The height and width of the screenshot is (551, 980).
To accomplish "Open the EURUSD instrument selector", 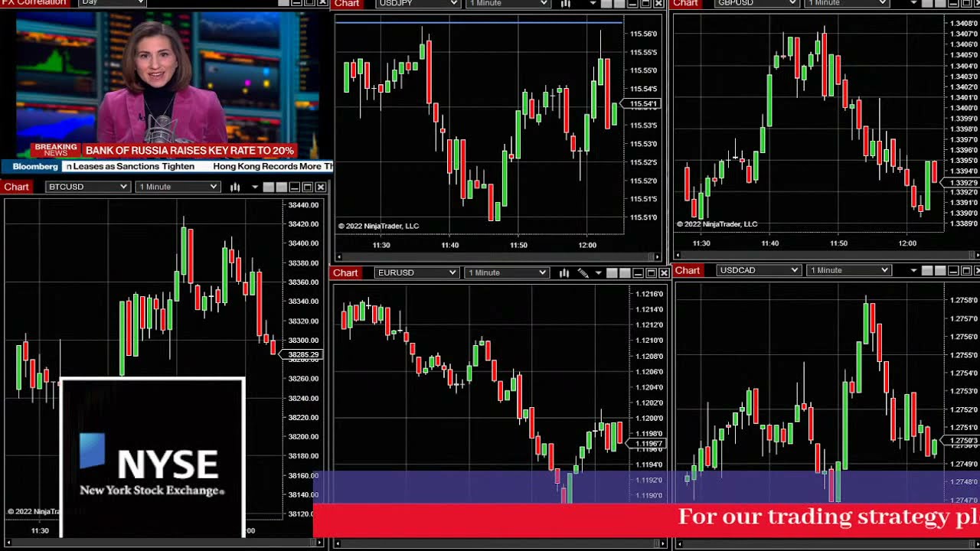I will tap(416, 272).
